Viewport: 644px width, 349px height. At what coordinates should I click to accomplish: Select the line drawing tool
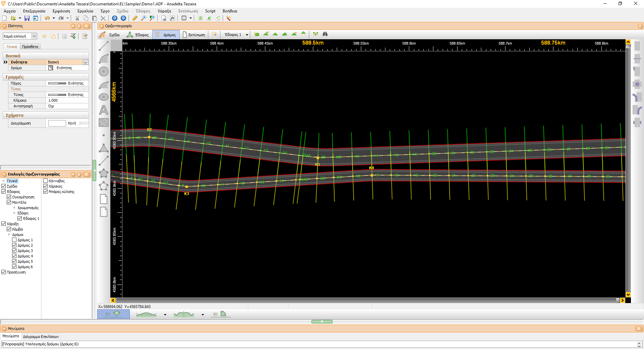coord(104,46)
